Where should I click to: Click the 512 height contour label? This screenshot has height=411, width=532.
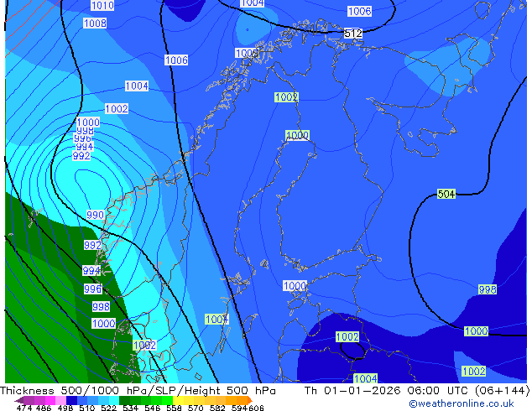(x=353, y=34)
